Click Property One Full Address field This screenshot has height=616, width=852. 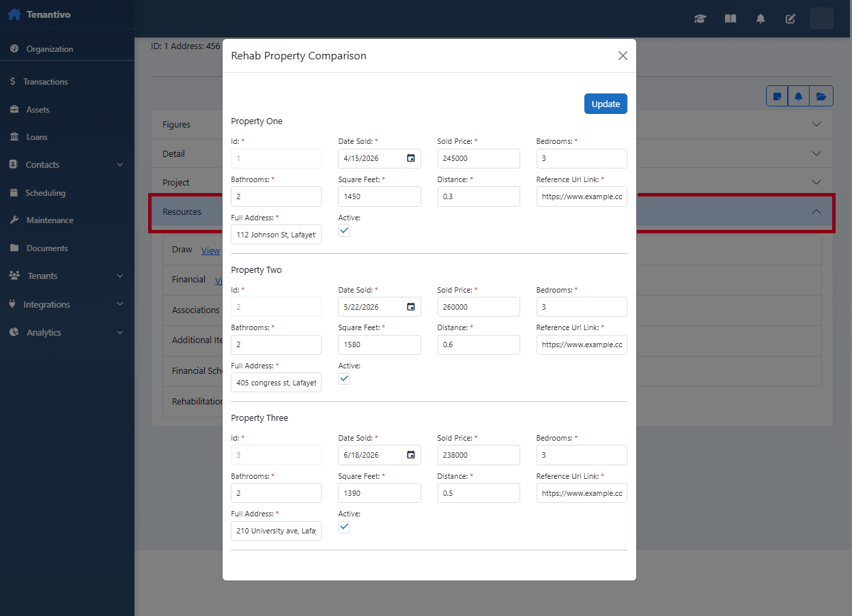click(x=276, y=235)
